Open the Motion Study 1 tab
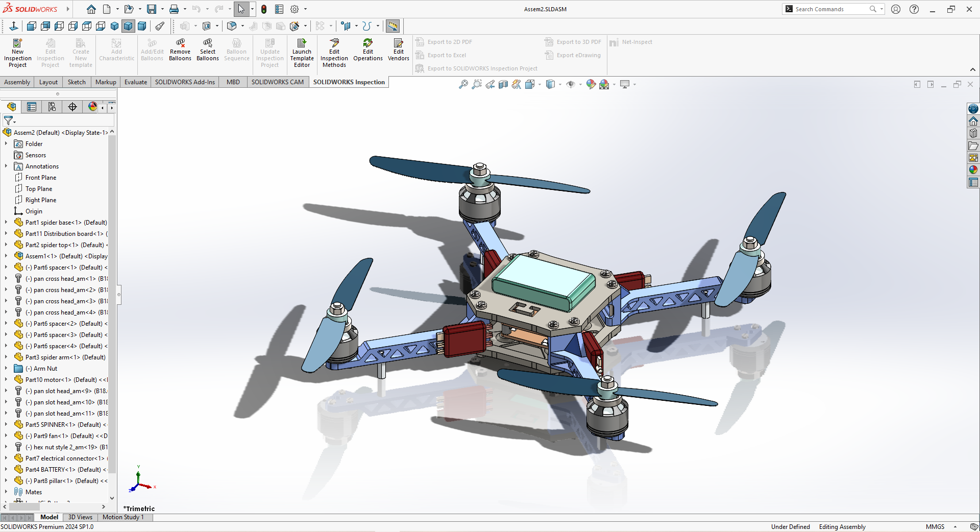Screen dimensions: 980x532 click(x=123, y=517)
